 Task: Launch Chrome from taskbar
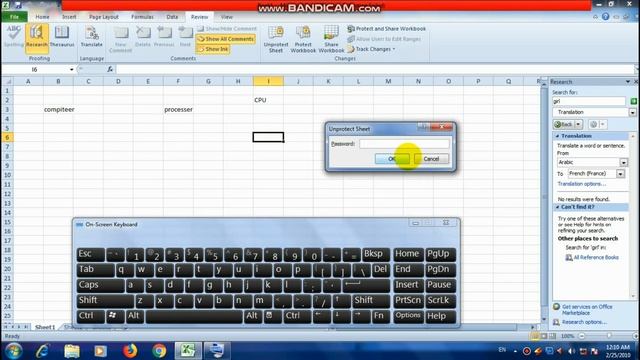pos(160,351)
